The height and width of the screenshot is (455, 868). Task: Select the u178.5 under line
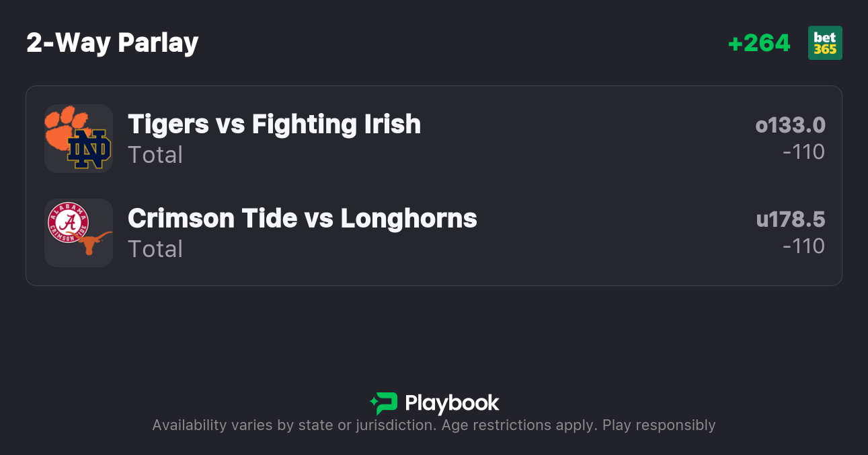click(790, 219)
